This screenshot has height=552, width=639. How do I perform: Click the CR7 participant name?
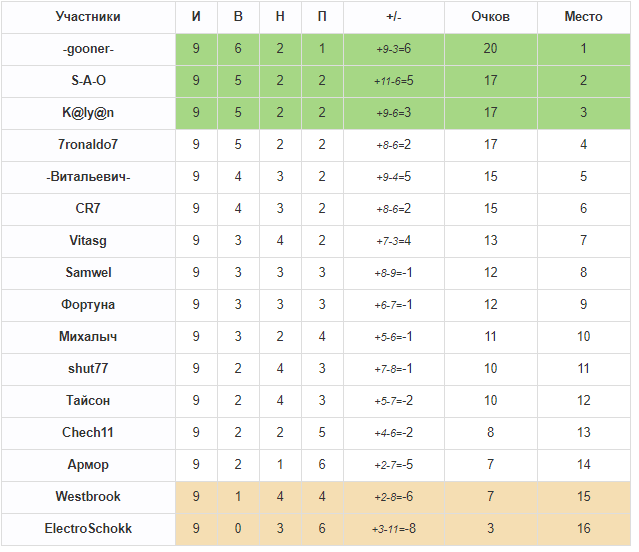[88, 208]
